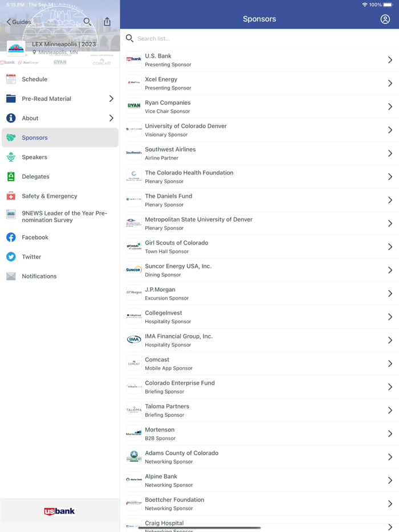Open The Daniels Fund row chevron
This screenshot has width=399, height=532.
point(390,200)
